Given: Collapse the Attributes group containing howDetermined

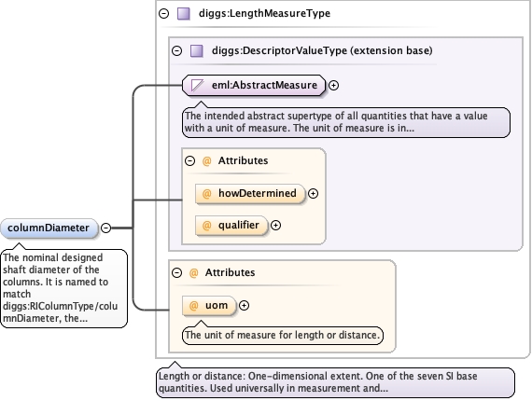Looking at the screenshot, I should click(190, 160).
